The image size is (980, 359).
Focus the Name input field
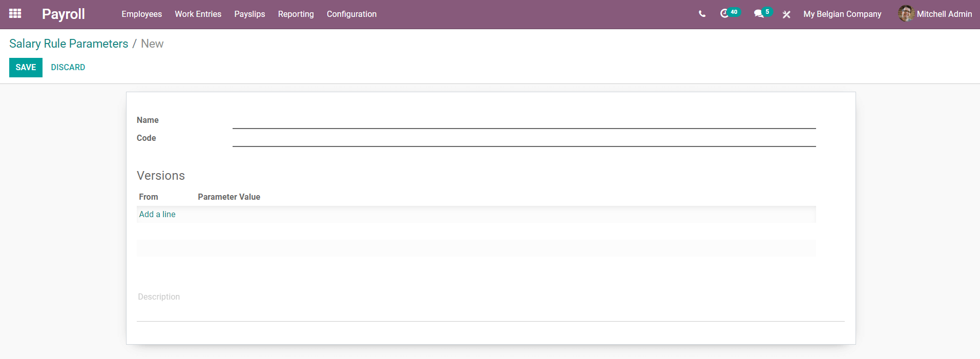pyautogui.click(x=524, y=121)
